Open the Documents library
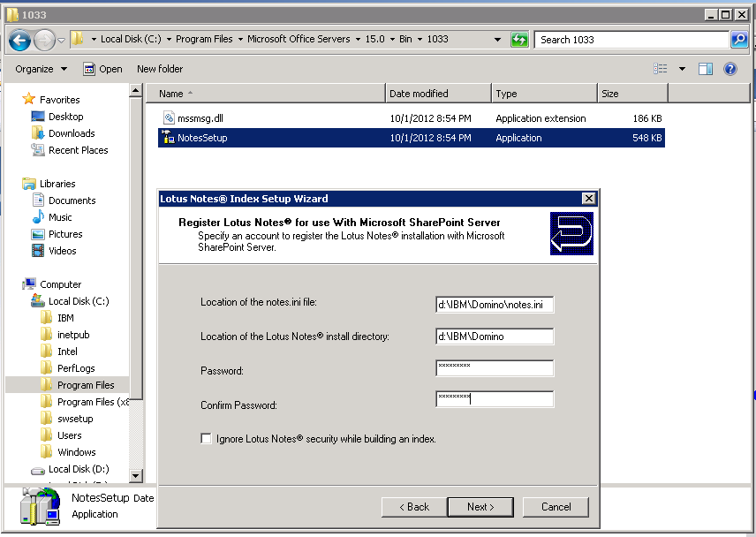The height and width of the screenshot is (537, 756). 72,200
